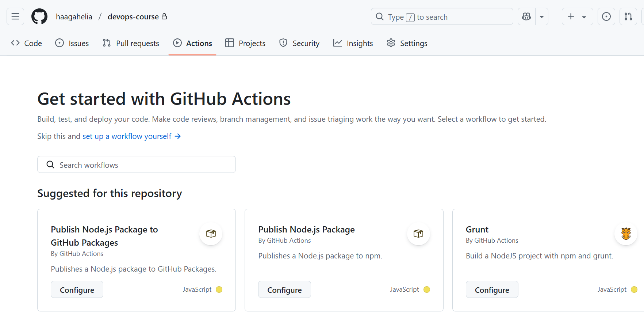This screenshot has width=644, height=314.
Task: Click the haagahelia owner link
Action: pos(74,17)
